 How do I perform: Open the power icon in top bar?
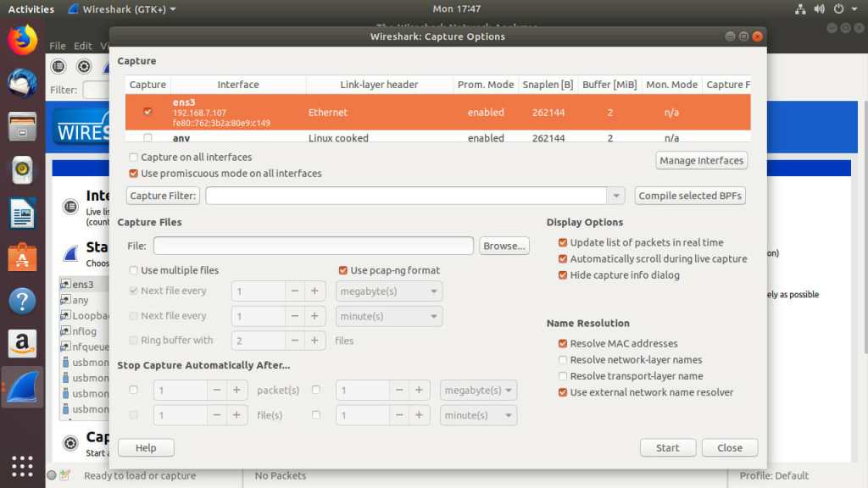tap(838, 8)
